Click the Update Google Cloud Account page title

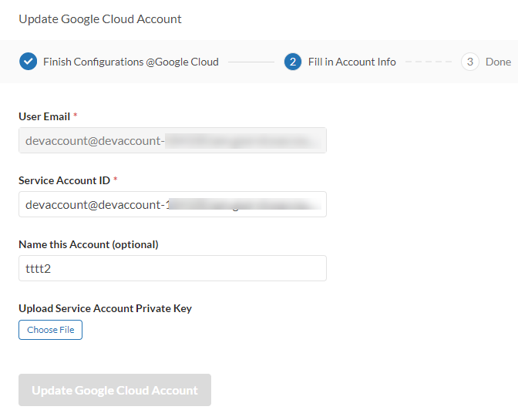(x=100, y=18)
